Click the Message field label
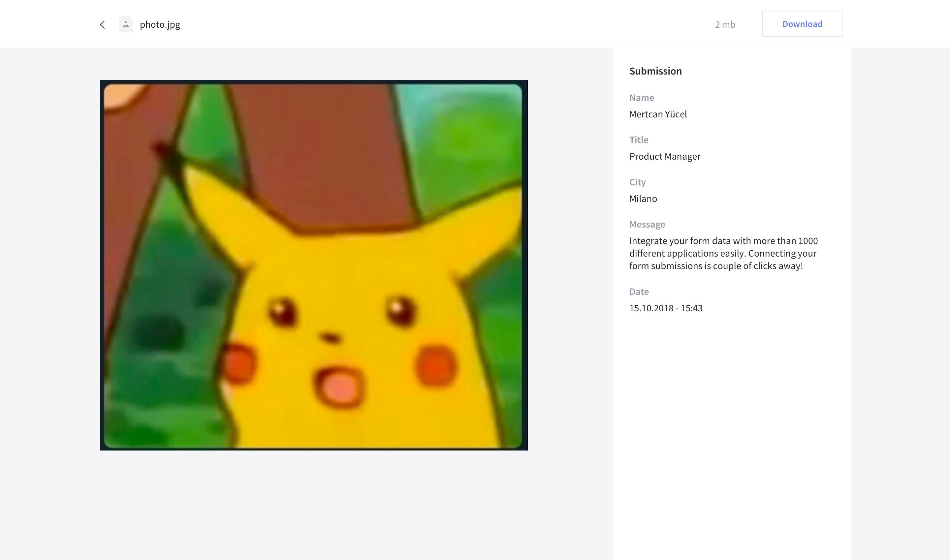Screen dimensions: 950x560 [647, 224]
